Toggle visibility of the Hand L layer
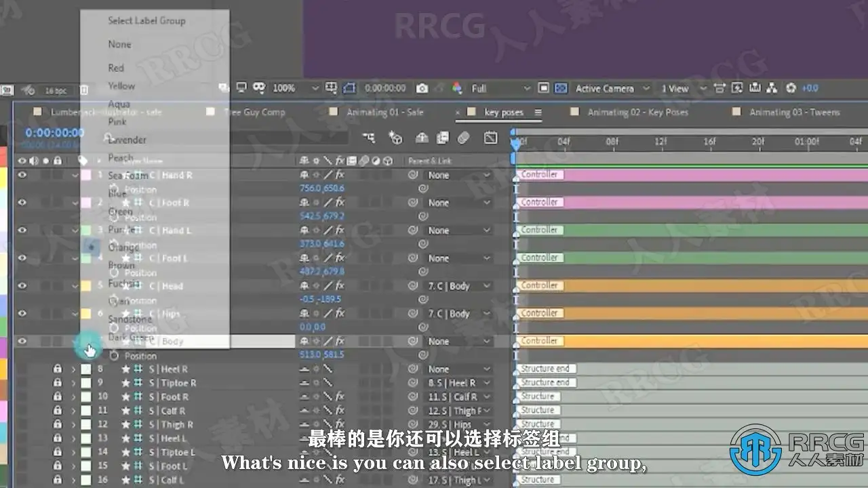The image size is (868, 488). (22, 230)
